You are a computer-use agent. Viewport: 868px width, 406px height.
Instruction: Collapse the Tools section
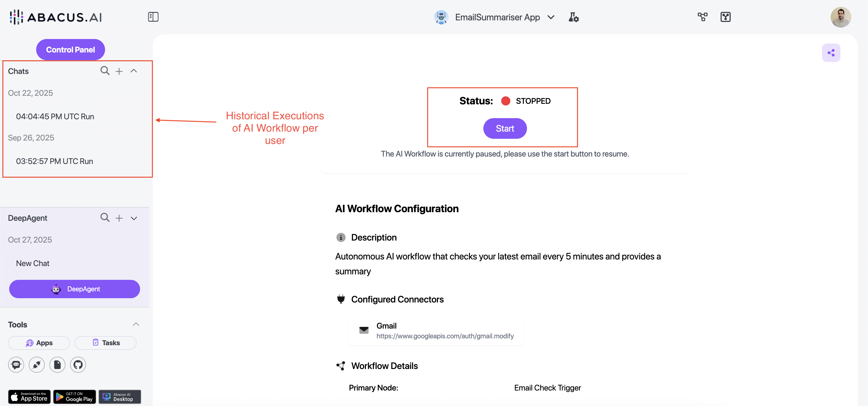[136, 324]
